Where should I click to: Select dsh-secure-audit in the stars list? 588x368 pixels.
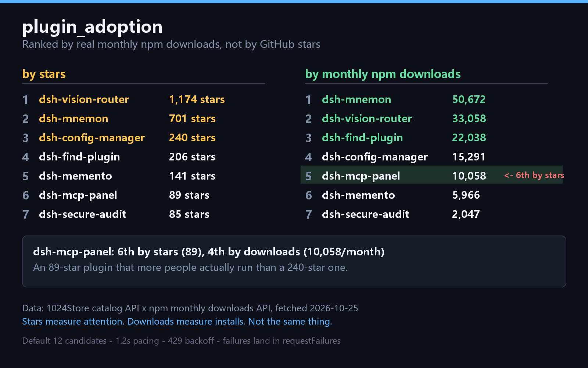click(x=82, y=214)
